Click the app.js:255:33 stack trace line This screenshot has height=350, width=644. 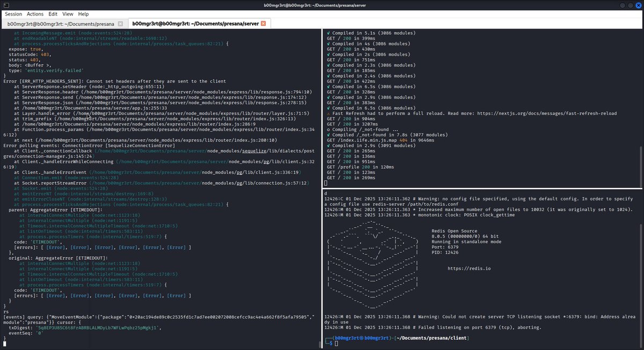click(91, 108)
